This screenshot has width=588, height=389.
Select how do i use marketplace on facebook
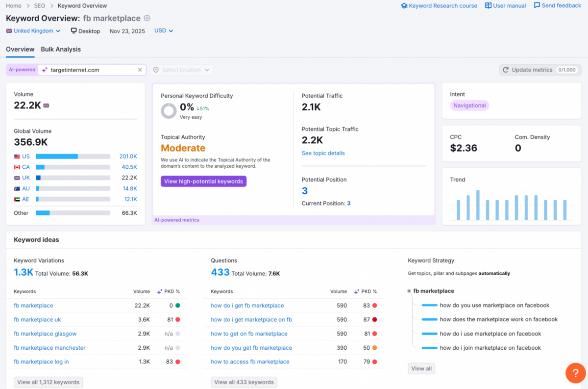490,334
